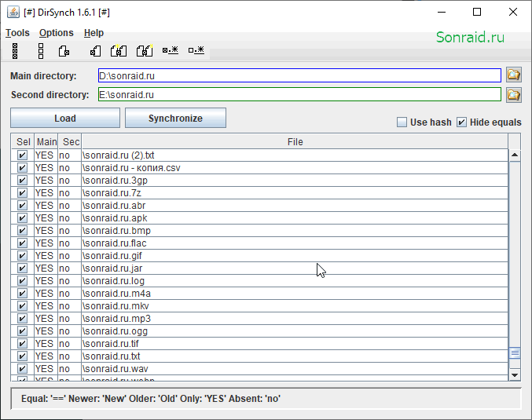The width and height of the screenshot is (532, 420).
Task: Uncheck selection for sonraid.ru.log
Action: click(22, 281)
